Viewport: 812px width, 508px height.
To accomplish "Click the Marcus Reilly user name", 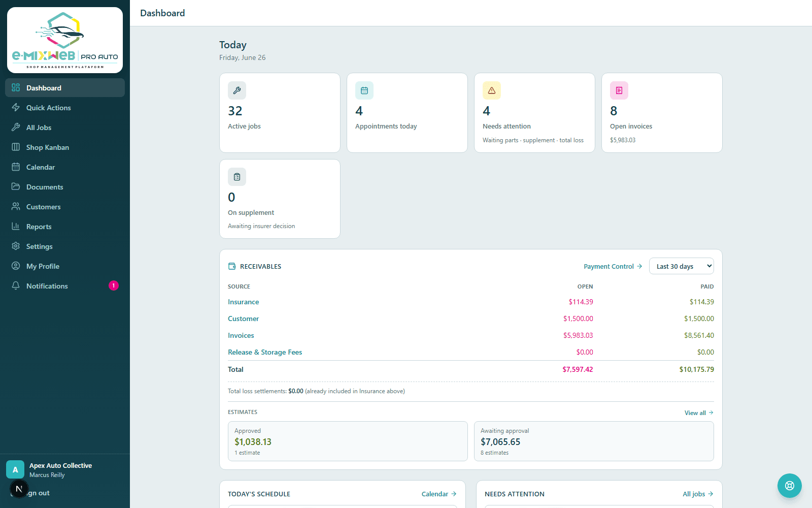I will pos(47,475).
